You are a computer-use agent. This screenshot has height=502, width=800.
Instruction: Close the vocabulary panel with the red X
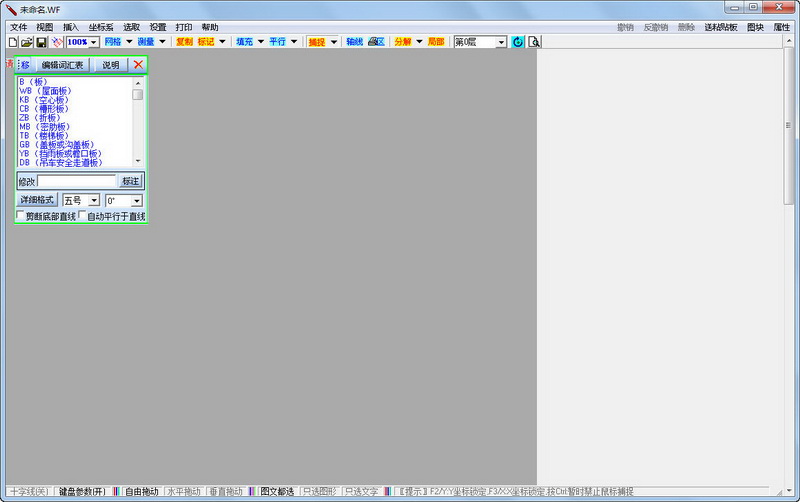click(x=138, y=65)
